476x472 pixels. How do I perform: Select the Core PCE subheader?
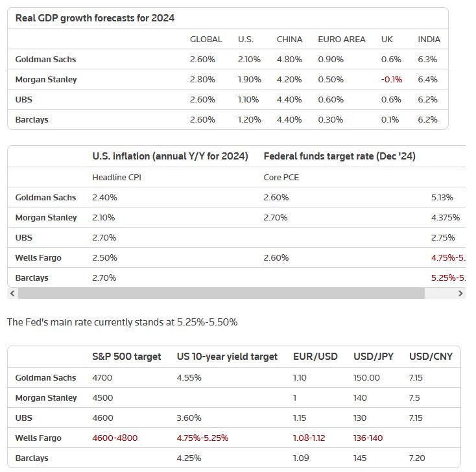pyautogui.click(x=281, y=178)
